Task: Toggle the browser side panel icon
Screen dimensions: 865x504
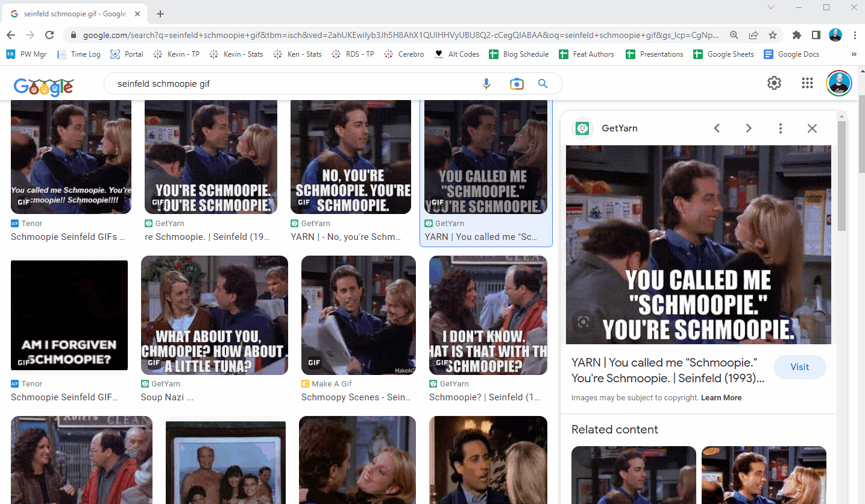Action: click(816, 35)
